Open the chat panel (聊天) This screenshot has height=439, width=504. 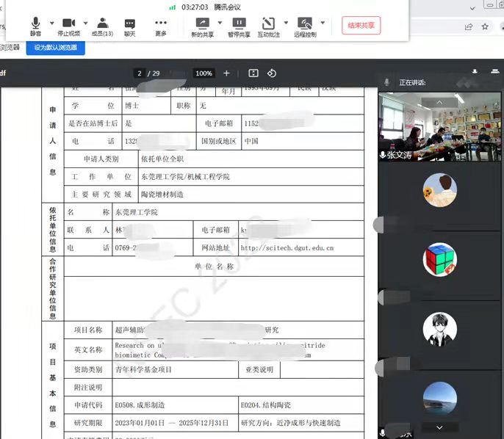click(x=130, y=26)
